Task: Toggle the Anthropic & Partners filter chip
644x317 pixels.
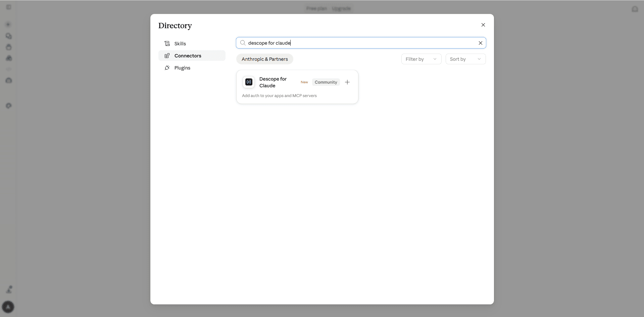Action: tap(265, 59)
